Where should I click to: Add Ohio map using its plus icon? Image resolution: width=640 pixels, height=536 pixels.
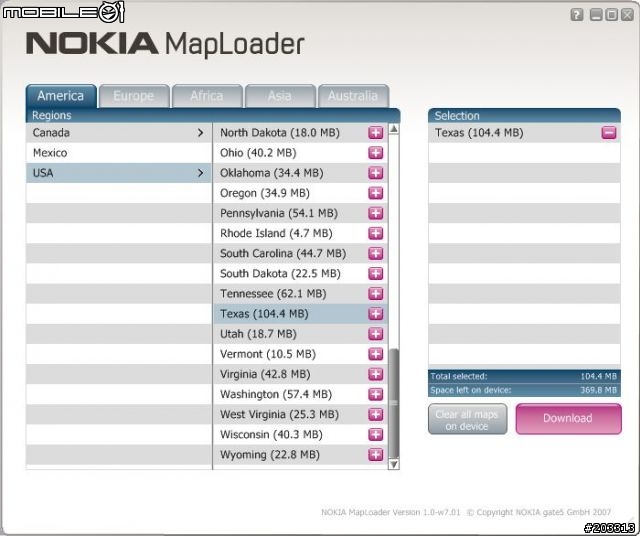coord(376,153)
